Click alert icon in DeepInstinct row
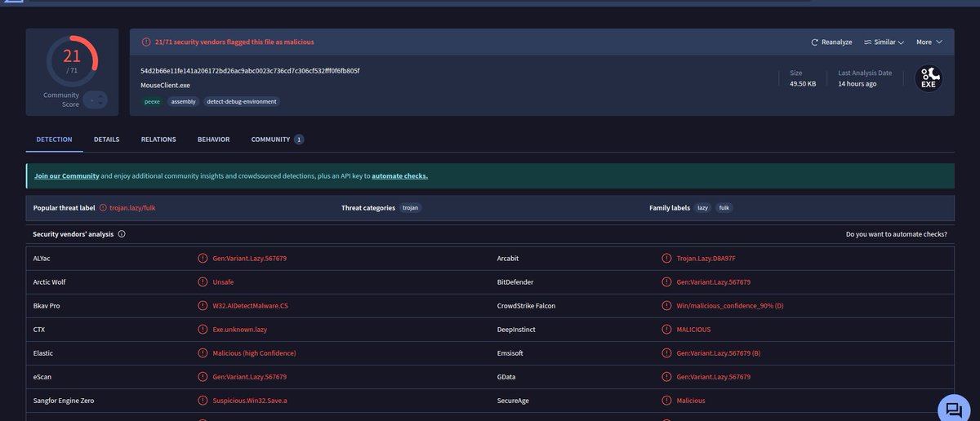980x421 pixels. [667, 330]
